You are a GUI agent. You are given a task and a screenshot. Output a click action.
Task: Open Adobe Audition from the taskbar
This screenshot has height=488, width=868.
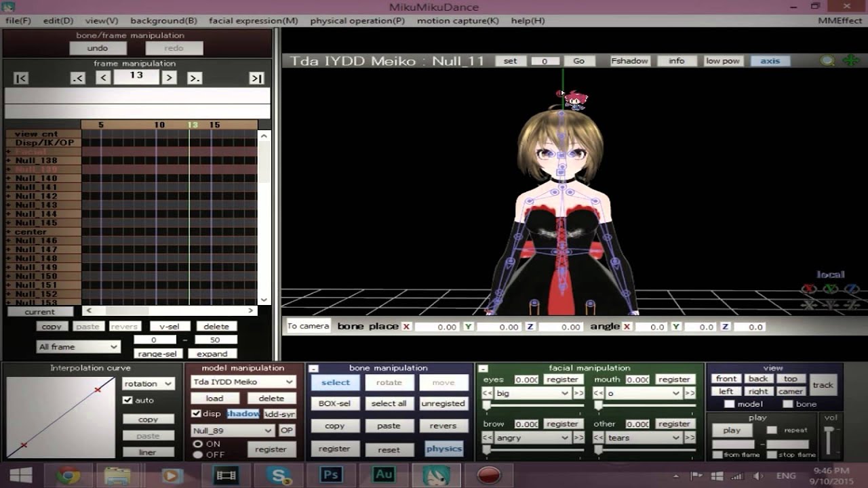point(384,476)
